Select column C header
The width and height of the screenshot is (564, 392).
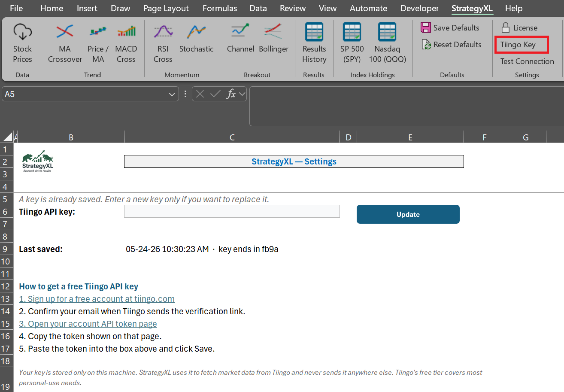[232, 137]
